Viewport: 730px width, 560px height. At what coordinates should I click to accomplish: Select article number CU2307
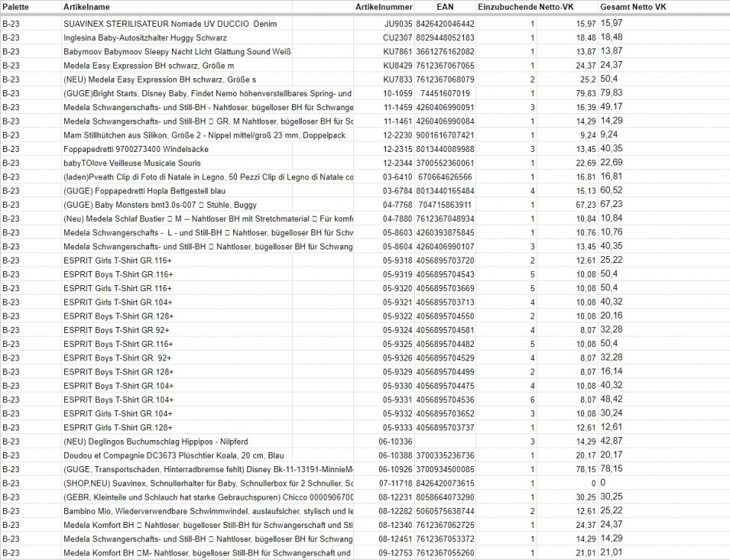398,38
